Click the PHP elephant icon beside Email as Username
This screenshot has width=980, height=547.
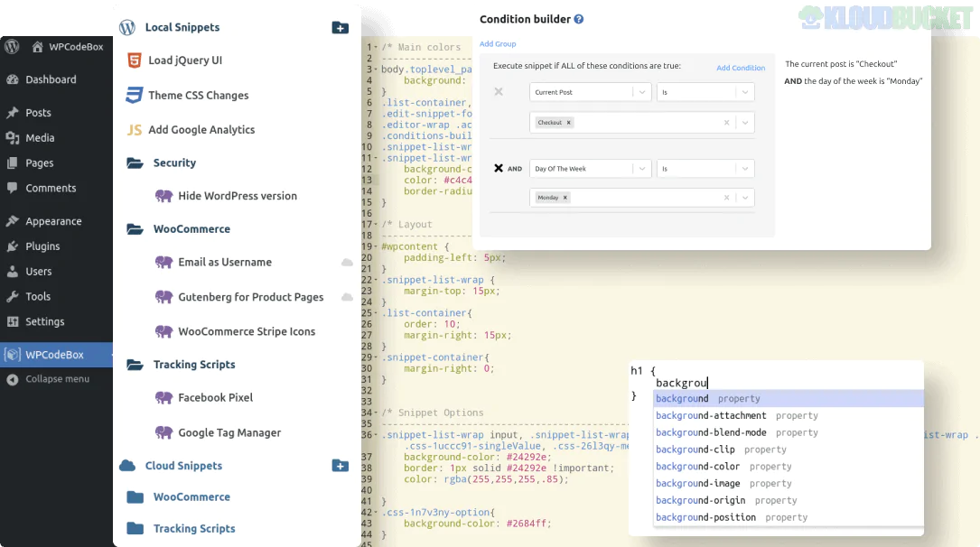coord(163,263)
